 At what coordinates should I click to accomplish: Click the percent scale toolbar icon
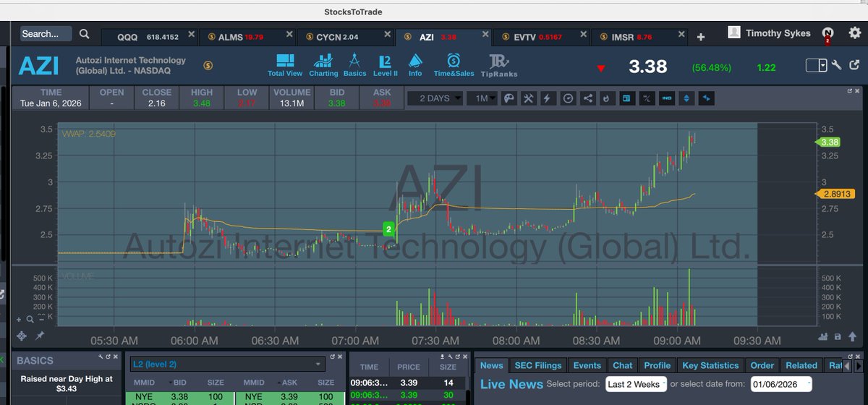pos(647,98)
